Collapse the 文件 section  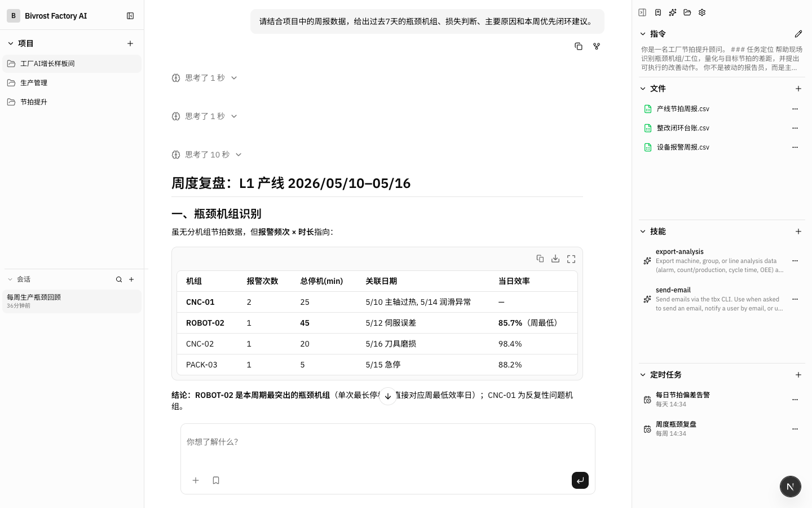click(x=643, y=89)
